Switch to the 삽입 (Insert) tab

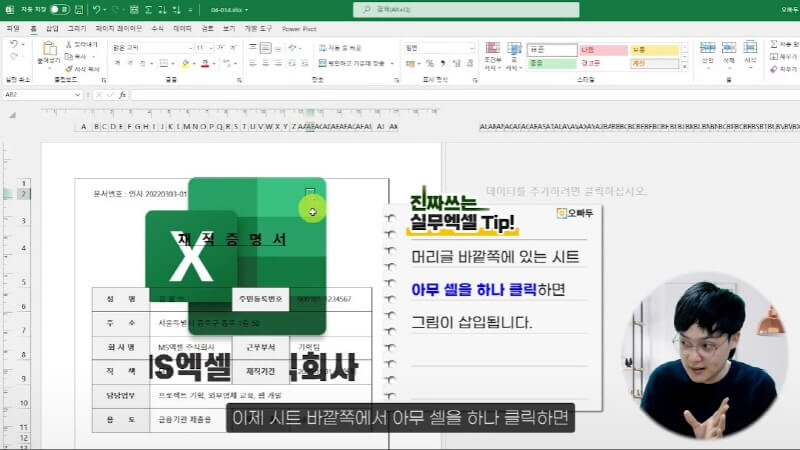52,29
